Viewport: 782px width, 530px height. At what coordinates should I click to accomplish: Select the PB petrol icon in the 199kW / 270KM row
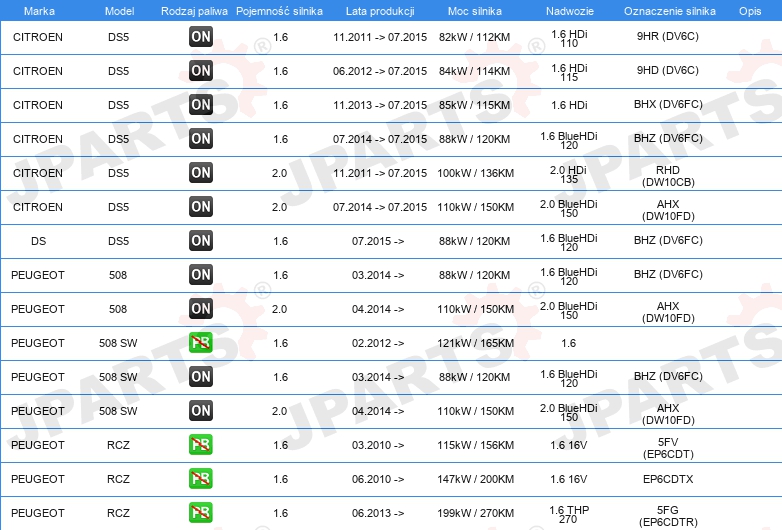(201, 512)
